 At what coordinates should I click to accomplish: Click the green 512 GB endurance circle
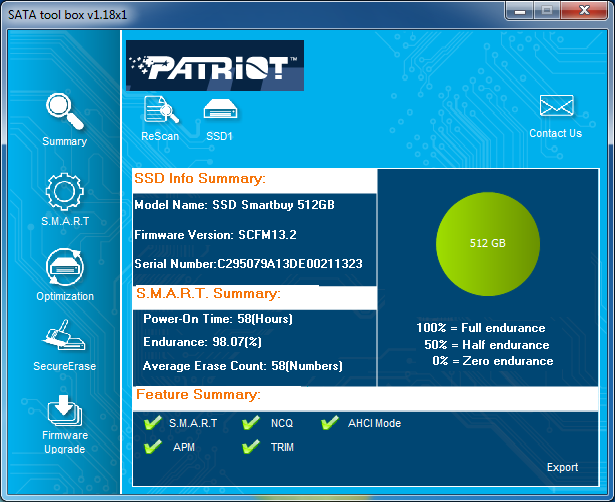click(488, 244)
